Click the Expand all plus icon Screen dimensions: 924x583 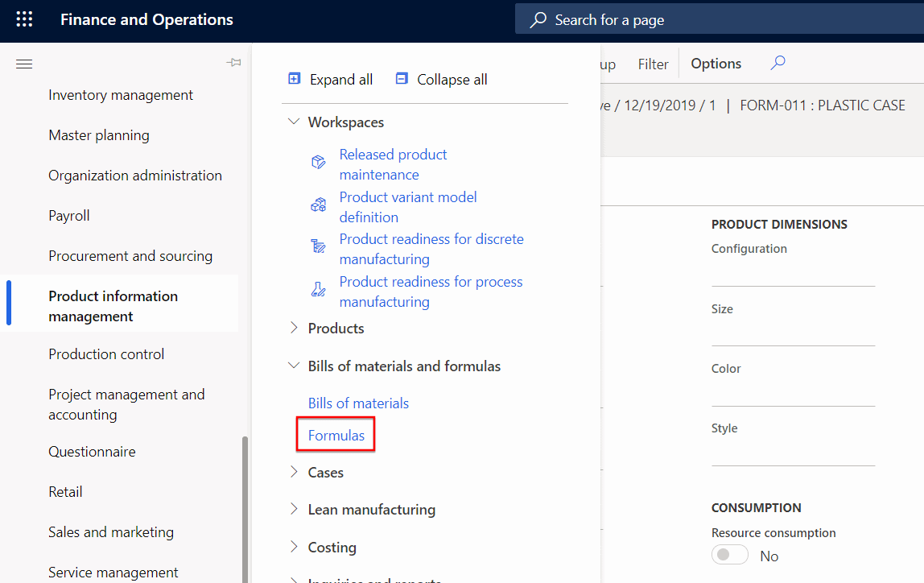tap(294, 78)
